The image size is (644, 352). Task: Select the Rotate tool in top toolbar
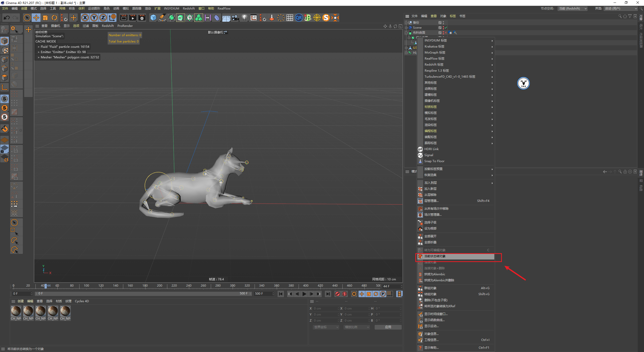point(54,18)
